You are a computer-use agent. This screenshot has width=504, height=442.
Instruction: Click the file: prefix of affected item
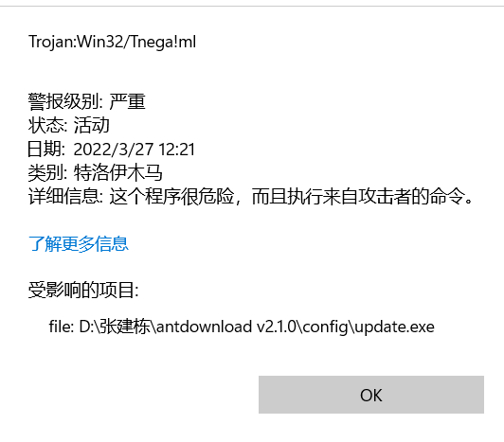pos(62,327)
